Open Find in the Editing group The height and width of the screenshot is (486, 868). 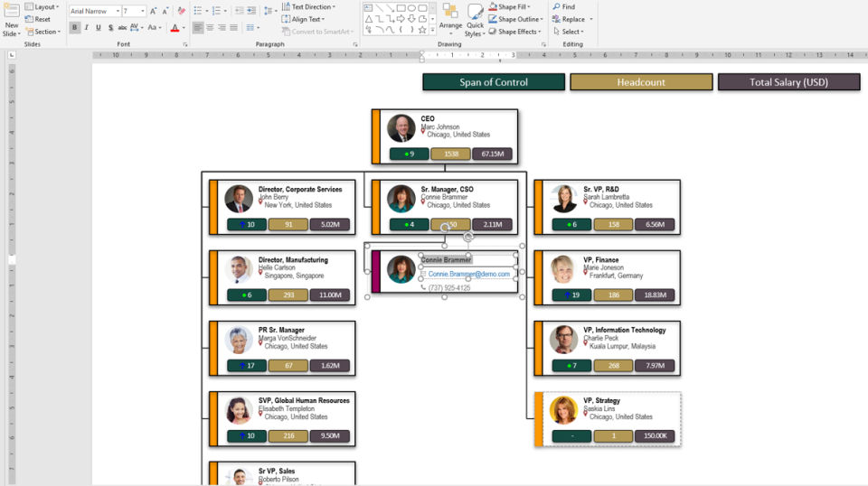pos(563,6)
